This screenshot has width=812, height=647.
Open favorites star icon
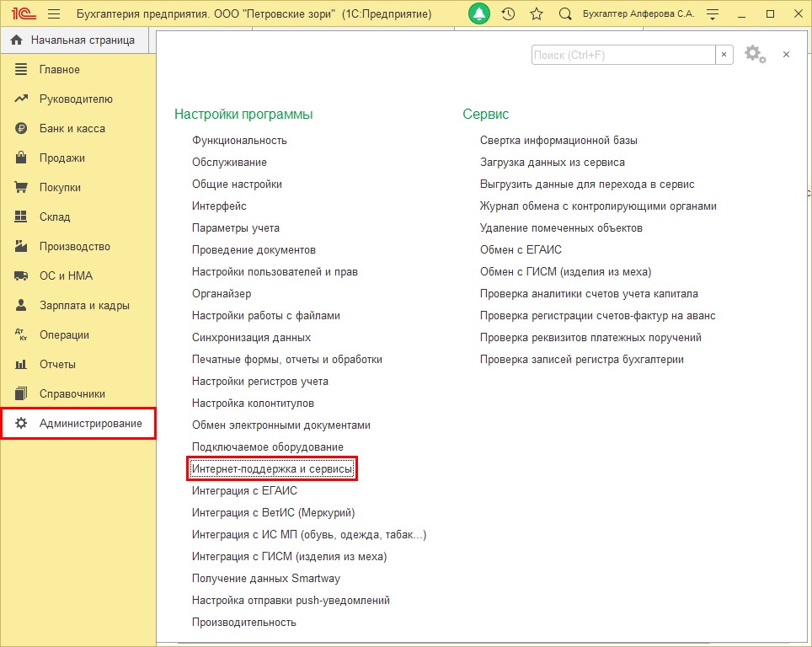click(537, 14)
